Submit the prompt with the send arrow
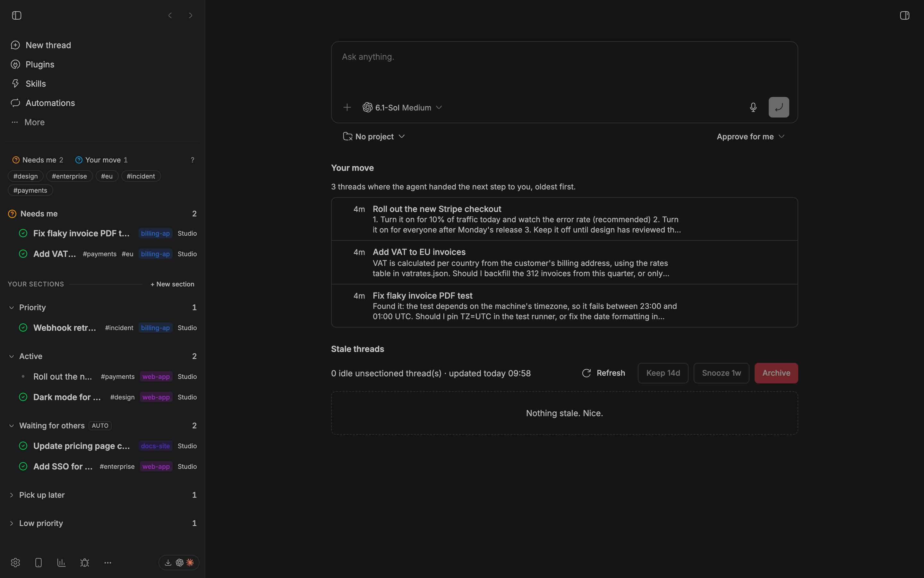 pyautogui.click(x=779, y=108)
